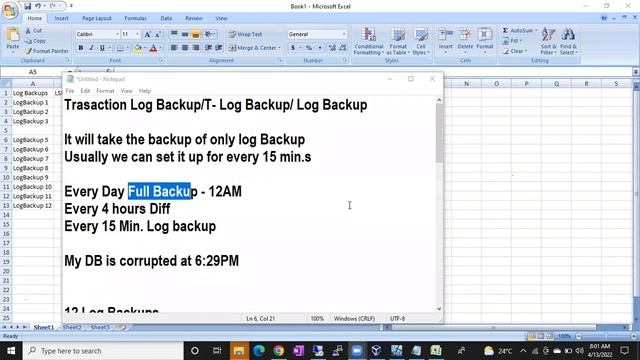Apply Comma Style number format

click(320, 48)
